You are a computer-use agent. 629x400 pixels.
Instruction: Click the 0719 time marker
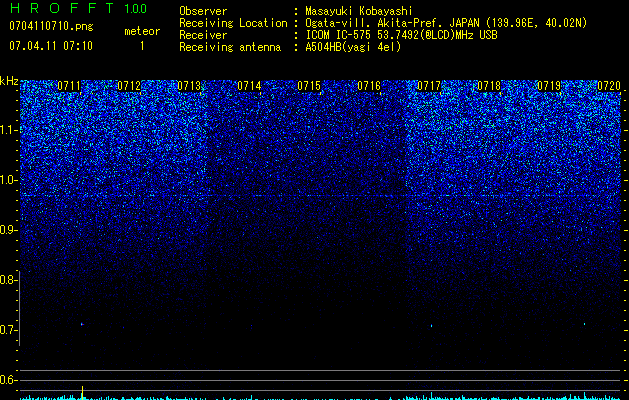(549, 86)
